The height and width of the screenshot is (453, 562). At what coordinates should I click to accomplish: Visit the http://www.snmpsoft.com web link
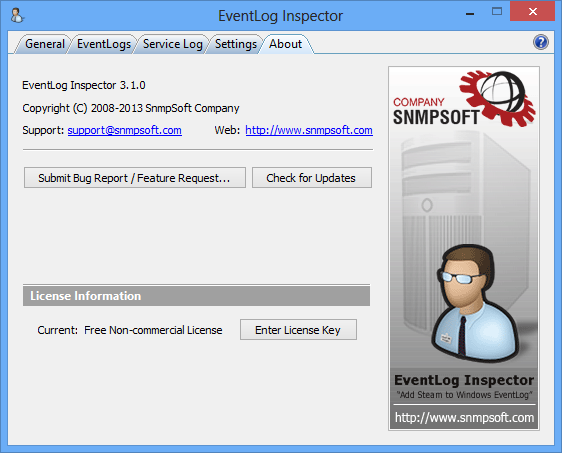tap(309, 130)
